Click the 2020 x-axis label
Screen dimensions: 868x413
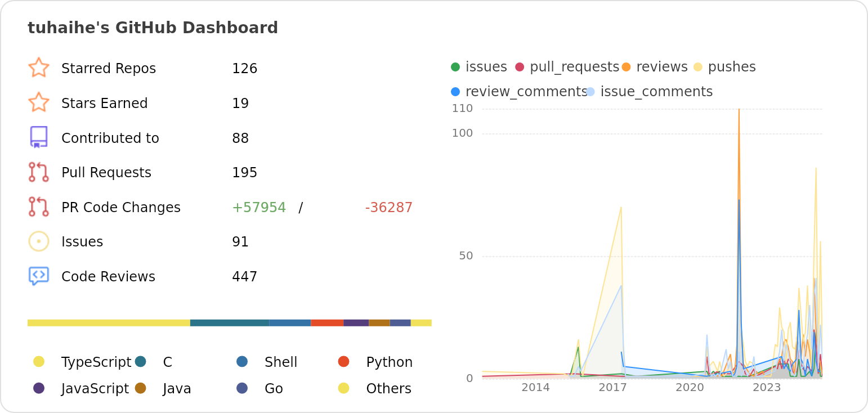coord(690,387)
